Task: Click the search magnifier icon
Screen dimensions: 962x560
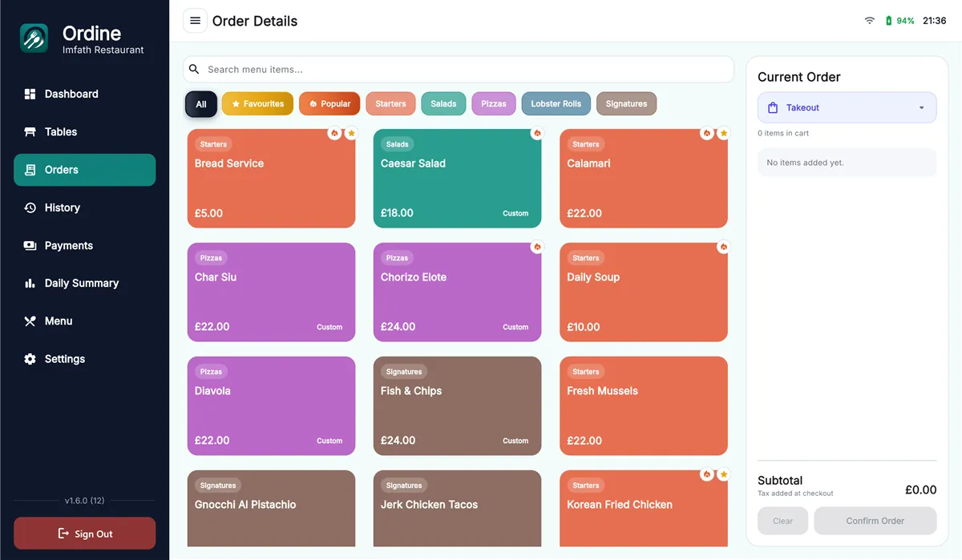Action: tap(194, 69)
